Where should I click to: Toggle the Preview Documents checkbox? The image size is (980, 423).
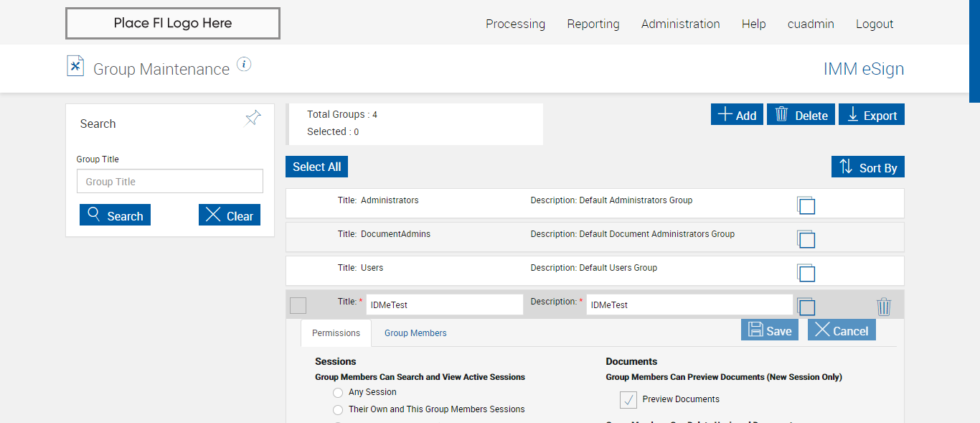628,400
